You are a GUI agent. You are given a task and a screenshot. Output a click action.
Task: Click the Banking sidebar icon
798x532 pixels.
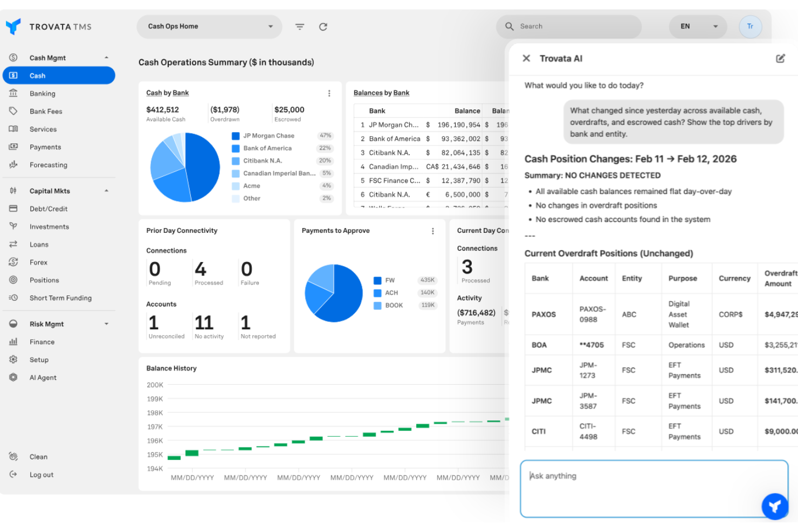tap(13, 93)
